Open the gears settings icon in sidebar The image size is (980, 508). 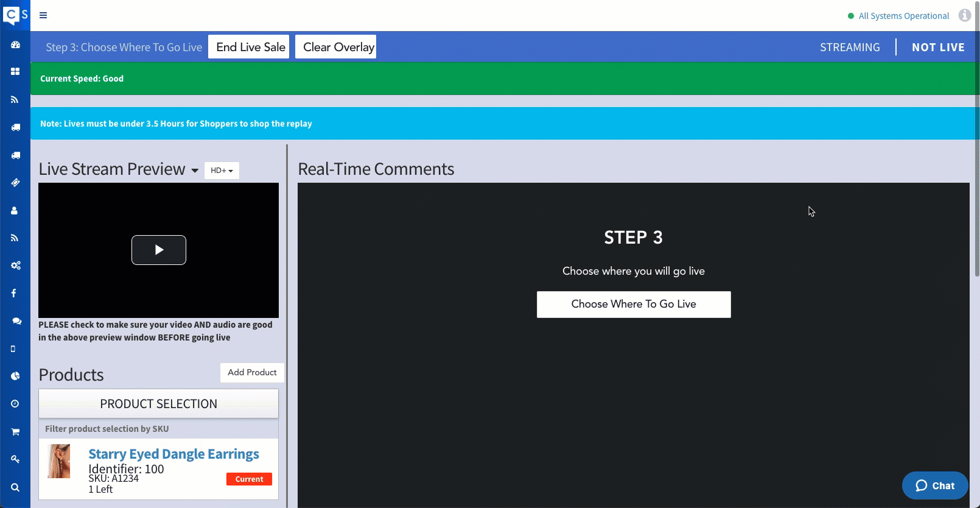15,266
